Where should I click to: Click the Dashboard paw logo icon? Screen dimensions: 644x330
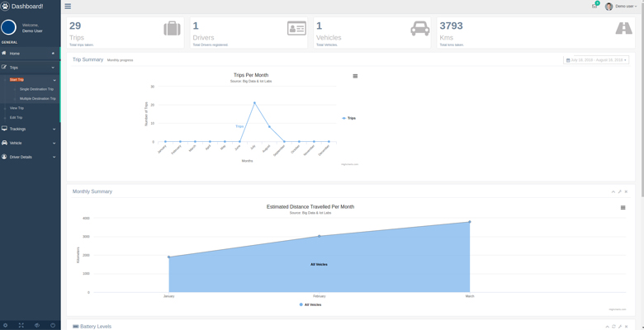coord(6,6)
